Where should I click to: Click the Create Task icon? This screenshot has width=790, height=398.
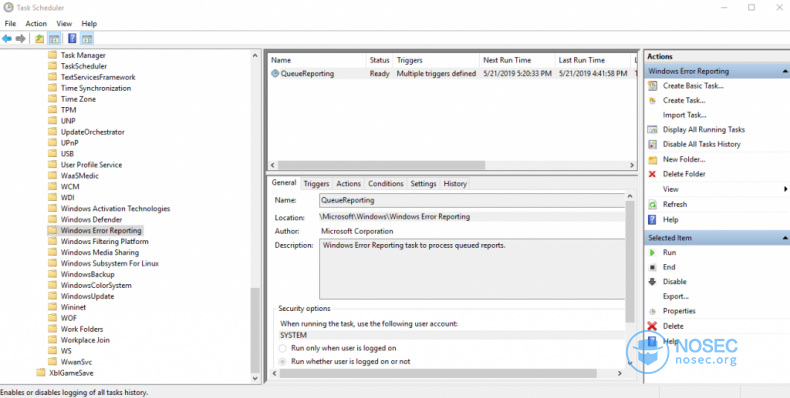tap(652, 100)
